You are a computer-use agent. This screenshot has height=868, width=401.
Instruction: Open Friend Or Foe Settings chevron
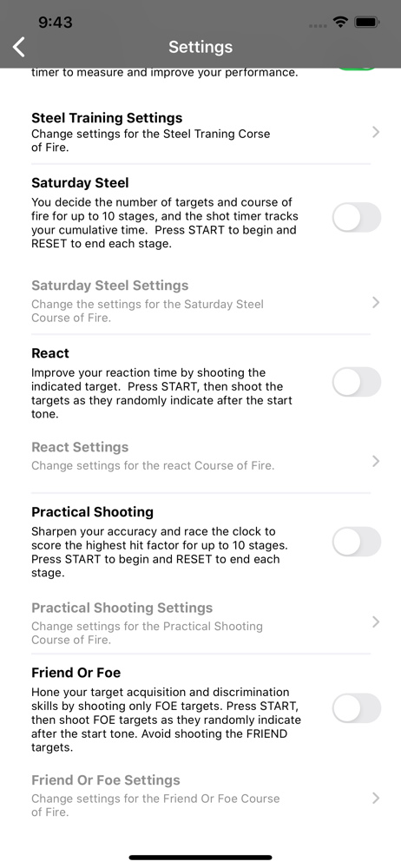(x=376, y=799)
